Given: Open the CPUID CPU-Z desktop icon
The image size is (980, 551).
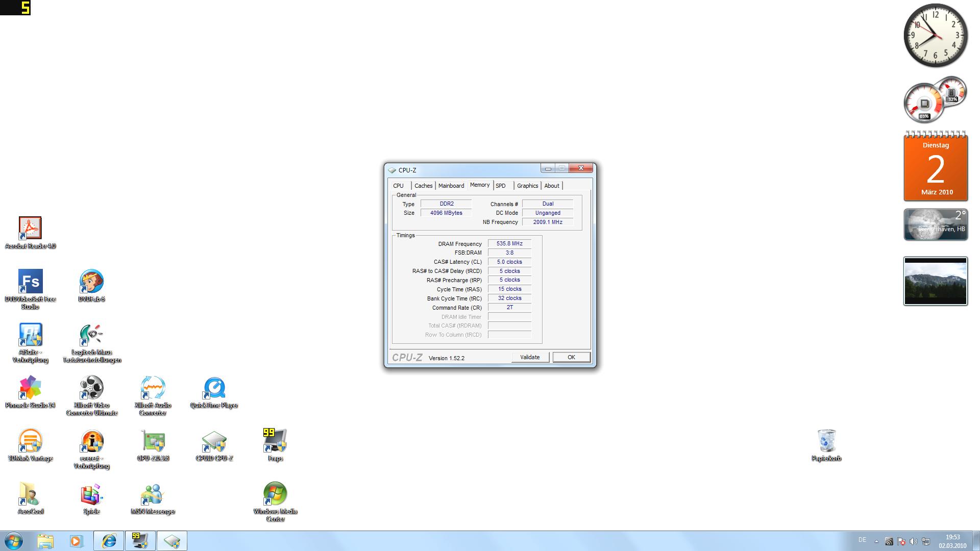Looking at the screenshot, I should [214, 442].
